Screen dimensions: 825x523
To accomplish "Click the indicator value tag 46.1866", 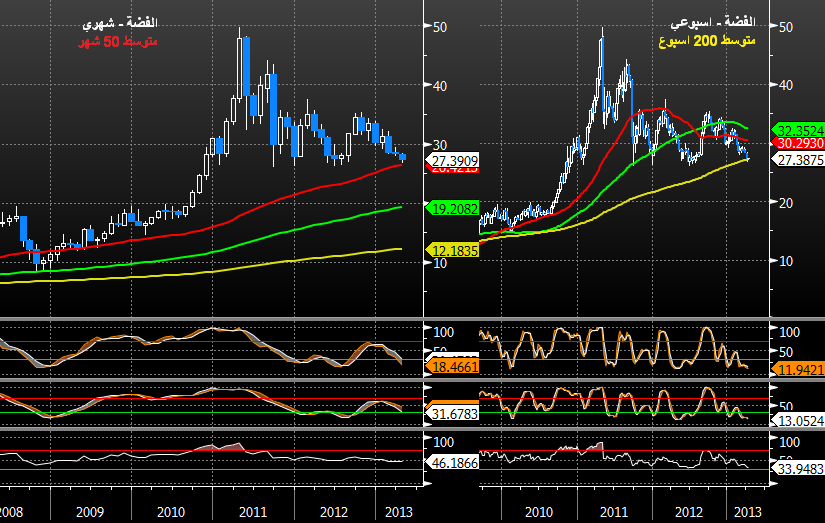I will [452, 463].
